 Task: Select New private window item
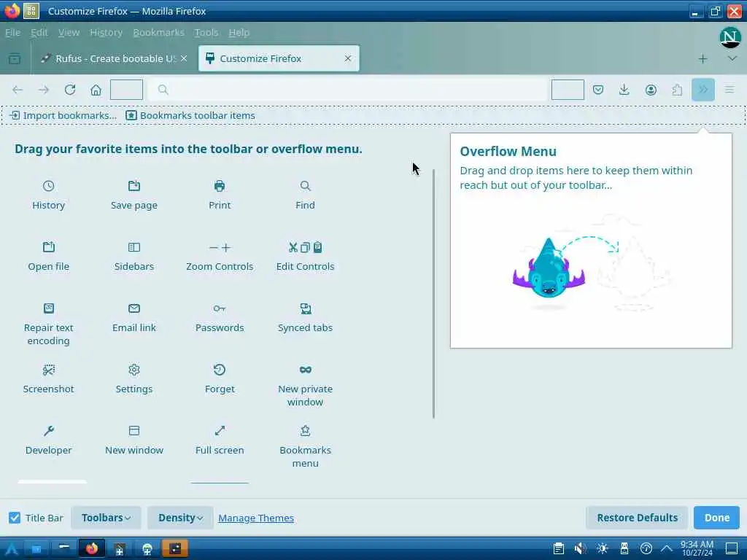click(x=305, y=385)
